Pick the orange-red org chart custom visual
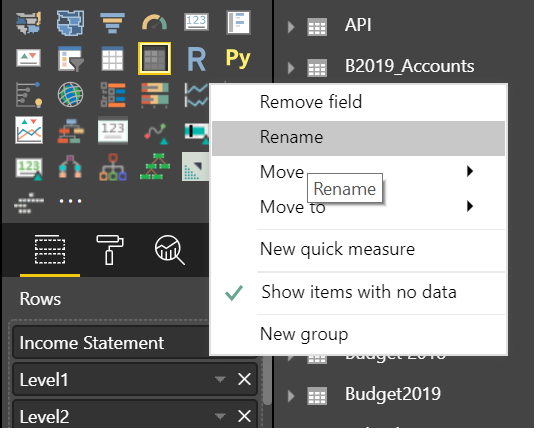Screen dimensions: 558x446 coord(70,131)
